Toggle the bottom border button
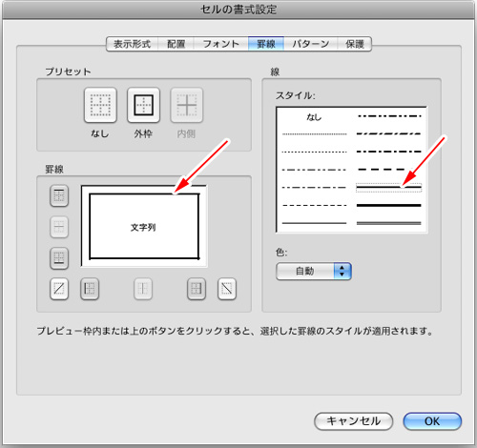The image size is (477, 448). pyautogui.click(x=59, y=258)
